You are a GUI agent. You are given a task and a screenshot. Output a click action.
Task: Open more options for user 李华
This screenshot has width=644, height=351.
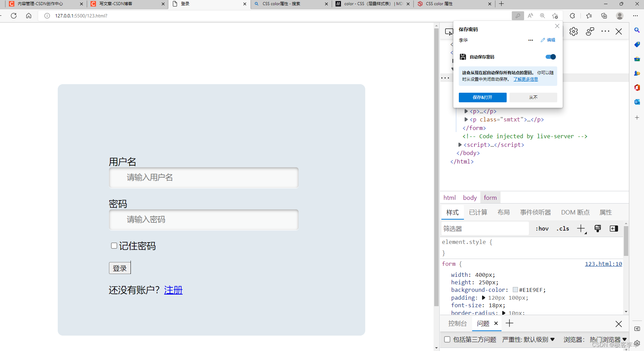tap(531, 40)
